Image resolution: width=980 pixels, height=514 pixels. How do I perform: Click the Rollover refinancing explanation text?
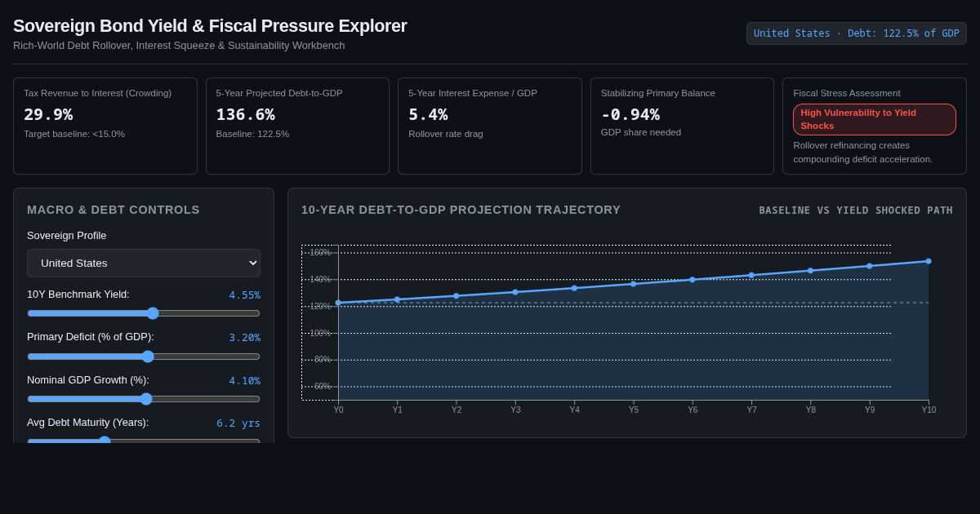coord(863,152)
